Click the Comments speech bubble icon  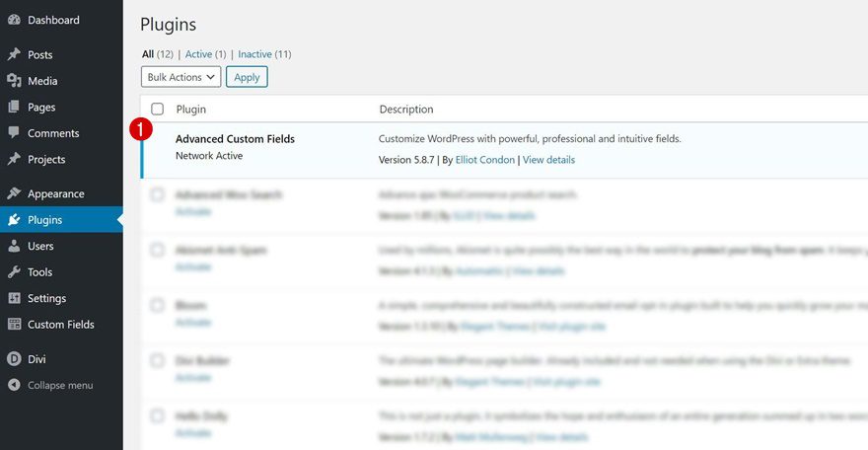(x=14, y=133)
